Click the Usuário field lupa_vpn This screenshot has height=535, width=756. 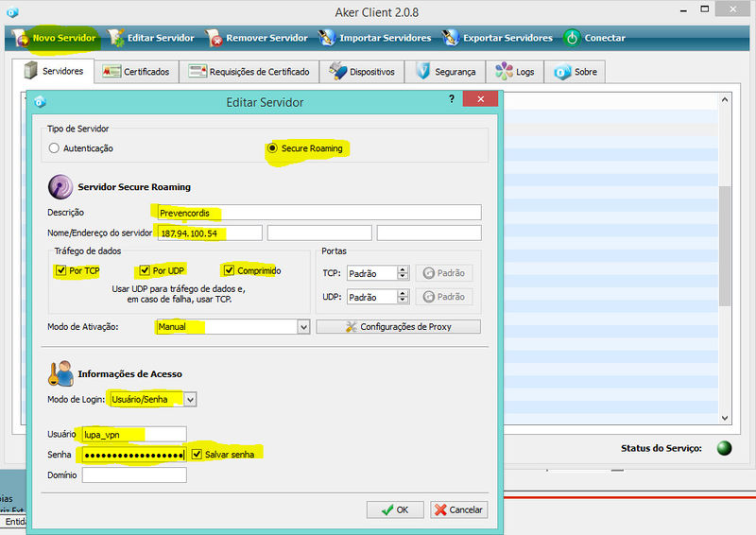coord(134,434)
